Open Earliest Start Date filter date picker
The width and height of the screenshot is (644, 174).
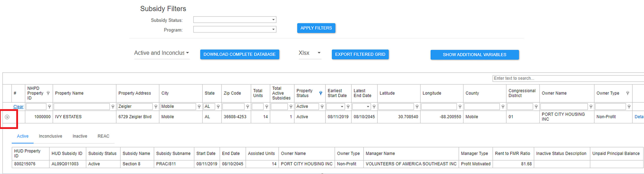(x=342, y=107)
